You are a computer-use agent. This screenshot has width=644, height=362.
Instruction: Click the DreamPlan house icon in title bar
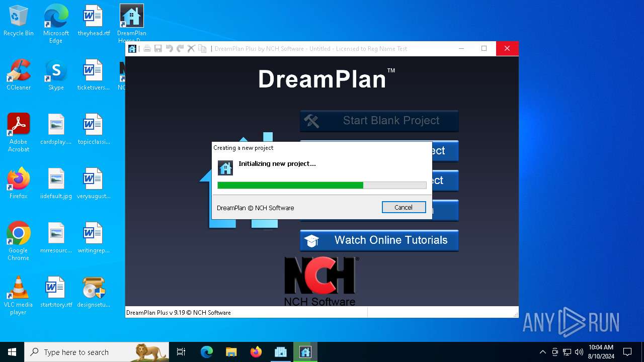tap(132, 49)
